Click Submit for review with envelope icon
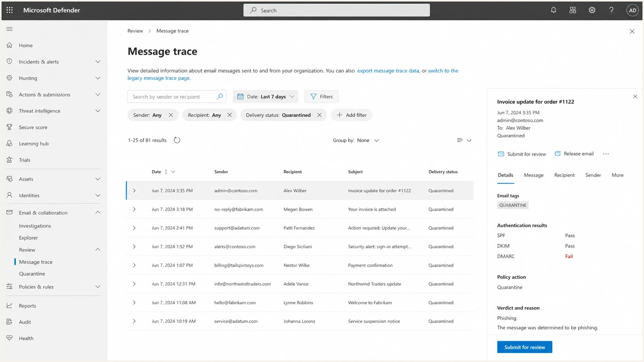644x362 pixels. (522, 154)
